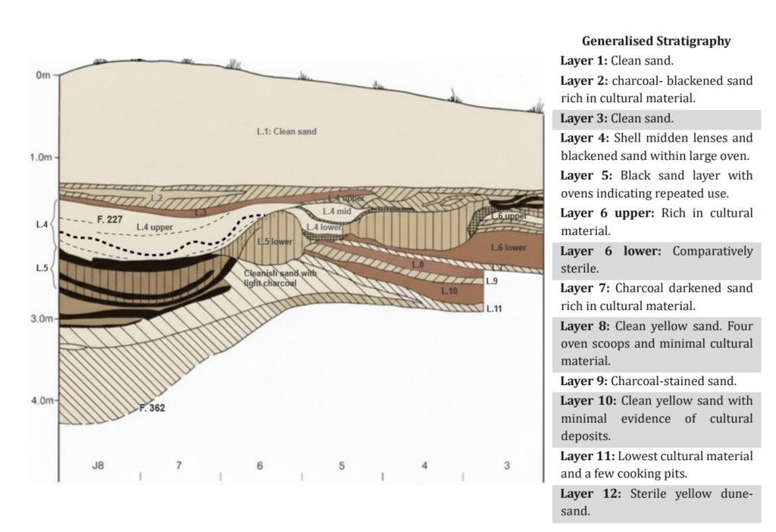Select the 'L.4 upper' label near F. 227
This screenshot has width=776, height=532.
(155, 227)
